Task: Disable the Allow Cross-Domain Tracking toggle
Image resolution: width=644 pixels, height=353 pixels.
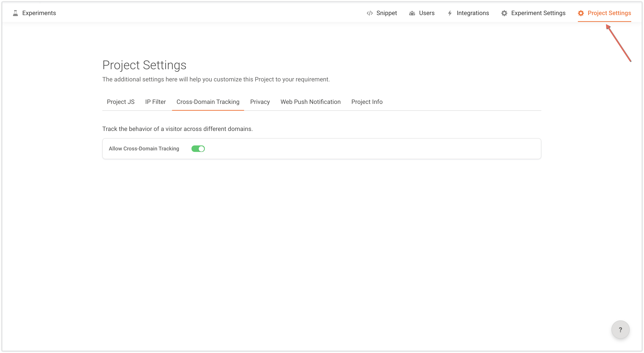Action: pyautogui.click(x=198, y=149)
